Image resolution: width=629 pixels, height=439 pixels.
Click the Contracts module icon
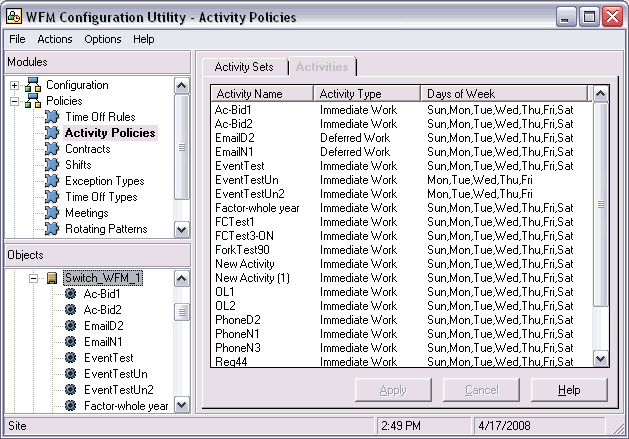[52, 149]
